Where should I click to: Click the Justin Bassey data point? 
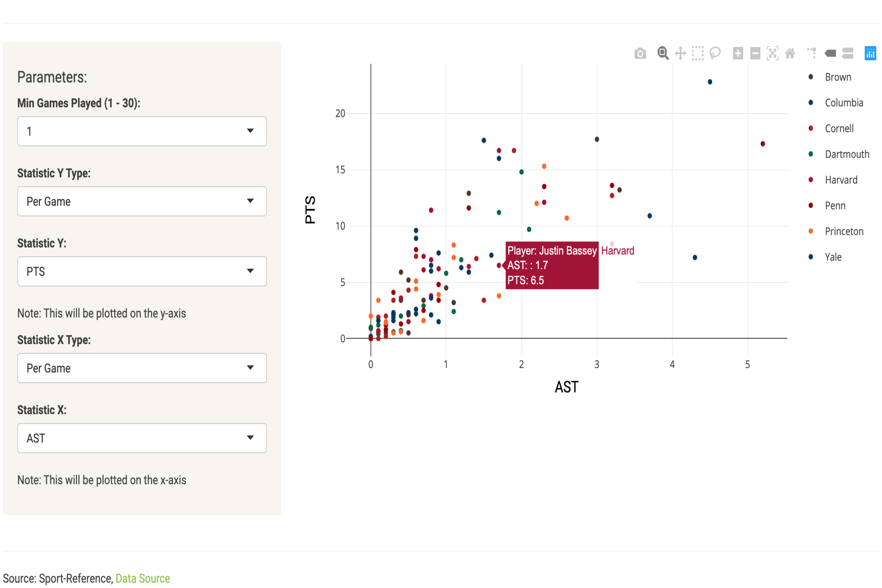click(499, 265)
